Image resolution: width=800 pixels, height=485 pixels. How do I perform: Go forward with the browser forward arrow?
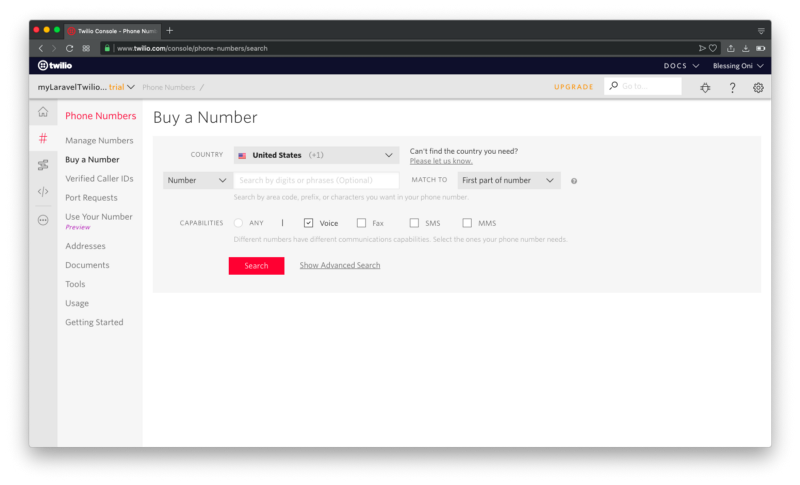click(x=54, y=48)
